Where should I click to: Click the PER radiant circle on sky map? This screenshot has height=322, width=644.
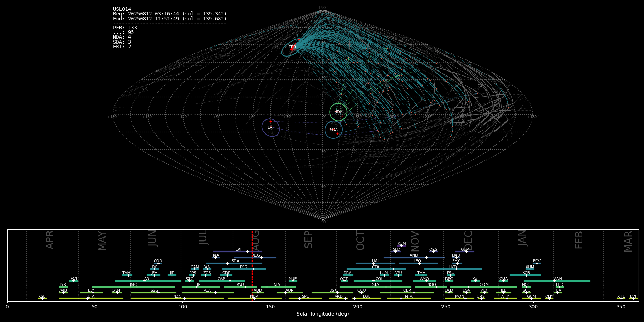(x=292, y=47)
